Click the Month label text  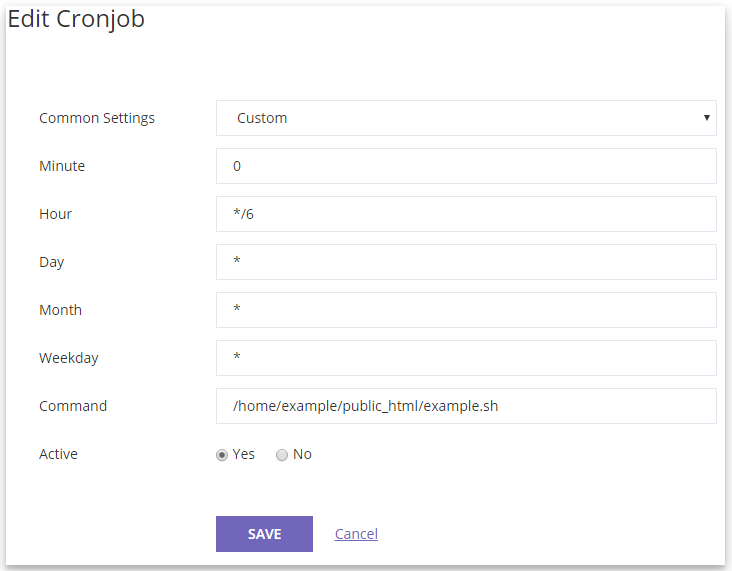(x=61, y=310)
